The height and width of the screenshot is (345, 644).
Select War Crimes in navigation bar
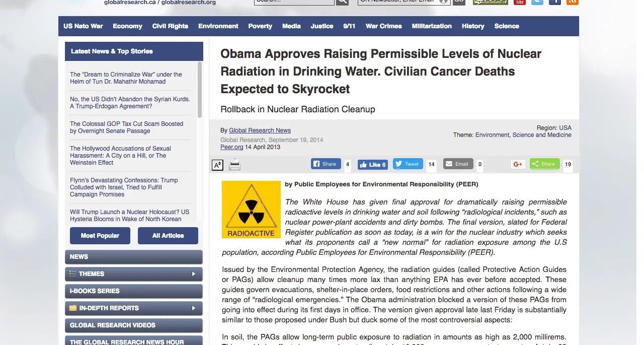tap(384, 26)
